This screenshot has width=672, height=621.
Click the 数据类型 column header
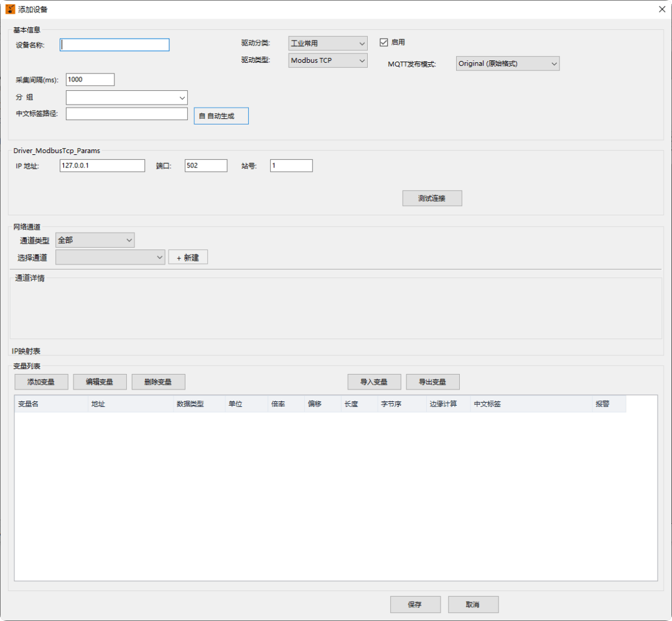(x=199, y=404)
